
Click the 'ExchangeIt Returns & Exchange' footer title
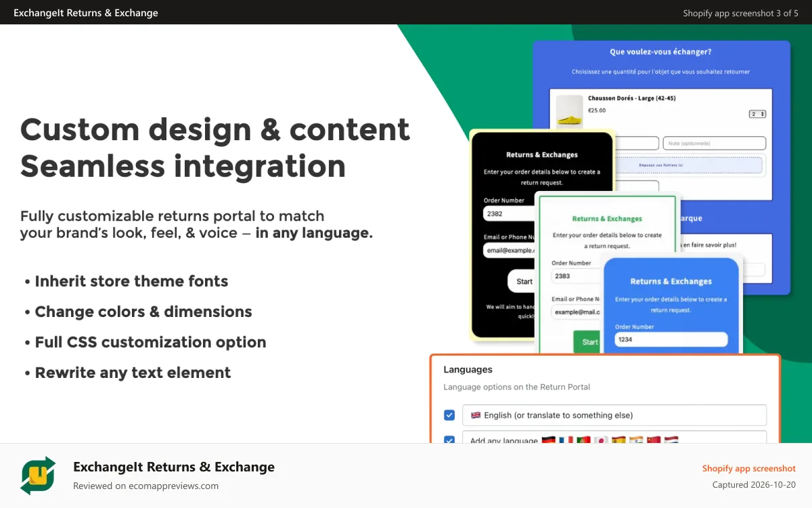click(x=174, y=467)
